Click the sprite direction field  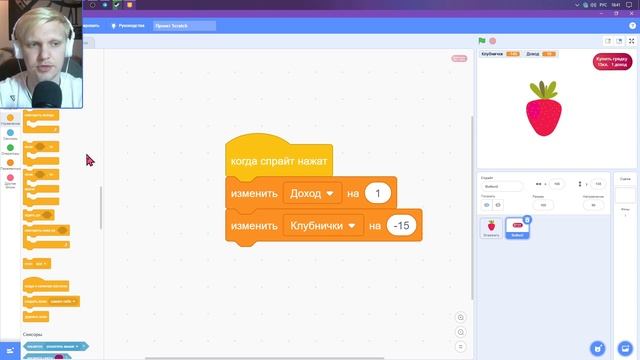(593, 205)
